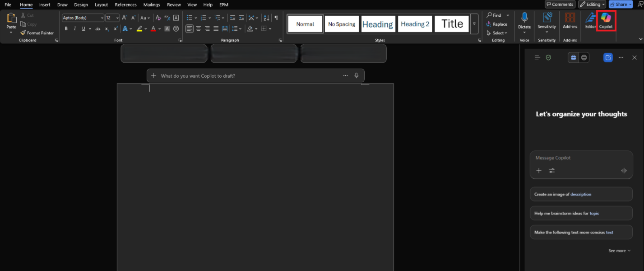Viewport: 644px width, 271px height.
Task: Sort paragraph text A to Z
Action: pyautogui.click(x=266, y=18)
